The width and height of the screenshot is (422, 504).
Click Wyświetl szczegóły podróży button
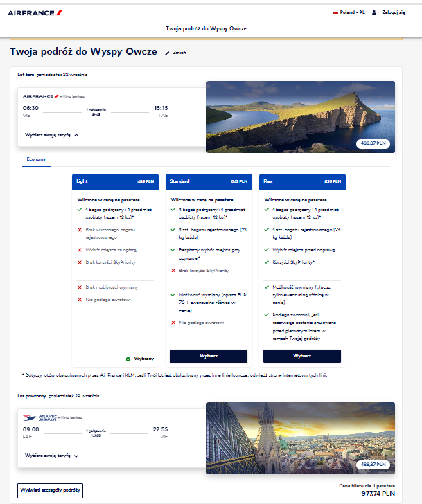50,490
